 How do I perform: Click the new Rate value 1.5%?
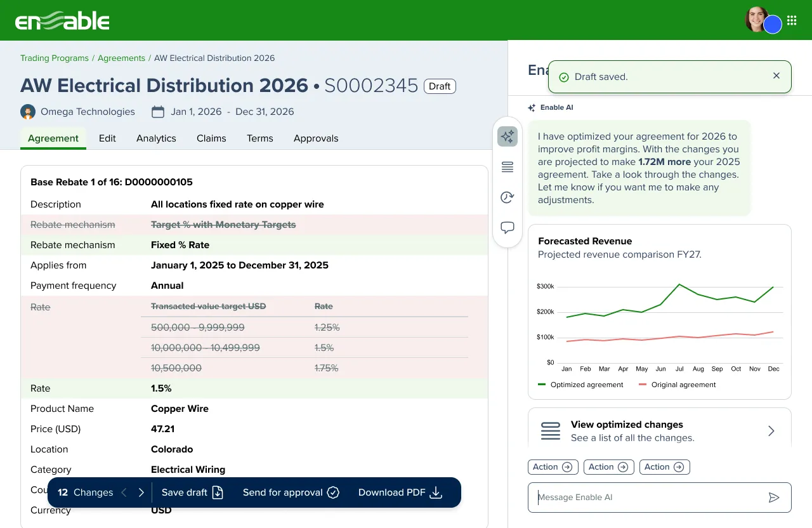161,388
